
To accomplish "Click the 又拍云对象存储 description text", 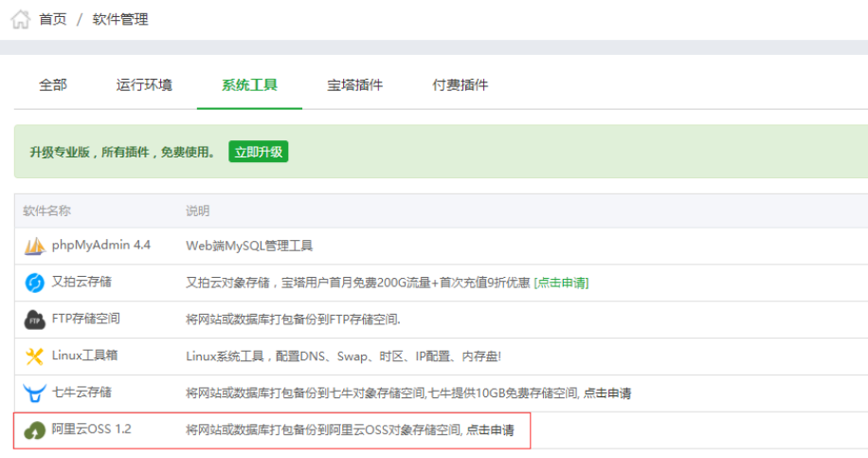I will (x=357, y=283).
